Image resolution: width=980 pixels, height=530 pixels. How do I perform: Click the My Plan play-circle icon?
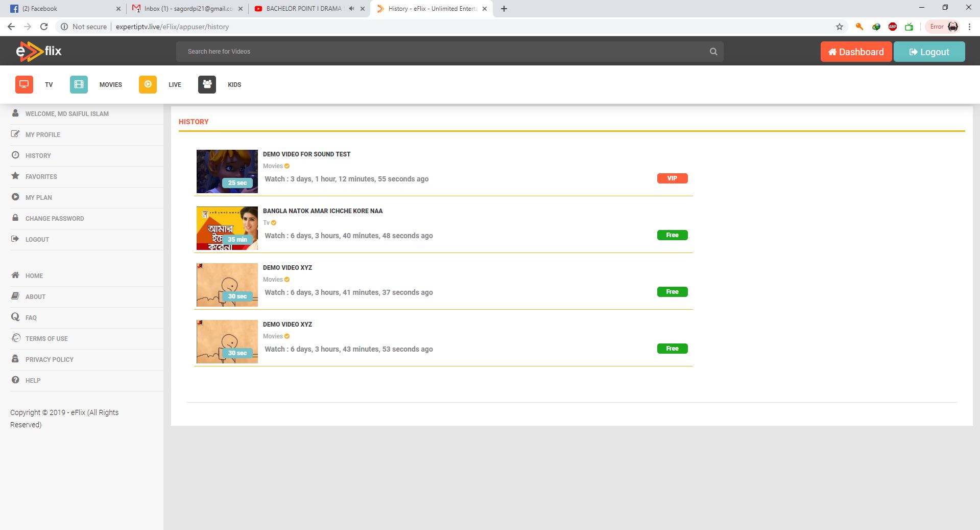(x=15, y=197)
